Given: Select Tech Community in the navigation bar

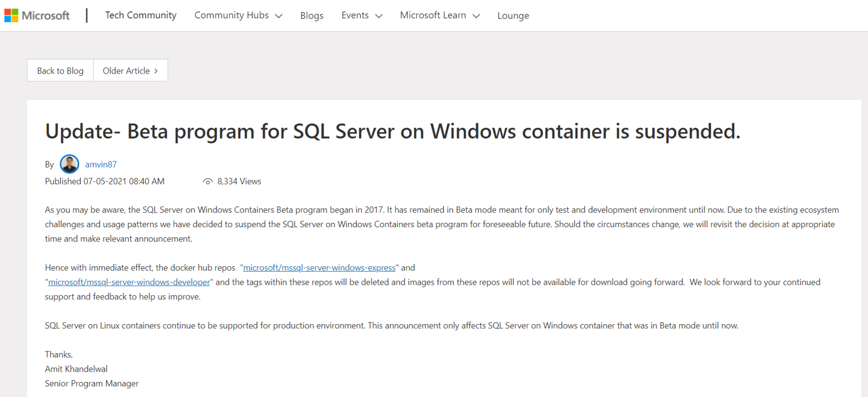Looking at the screenshot, I should (x=140, y=15).
